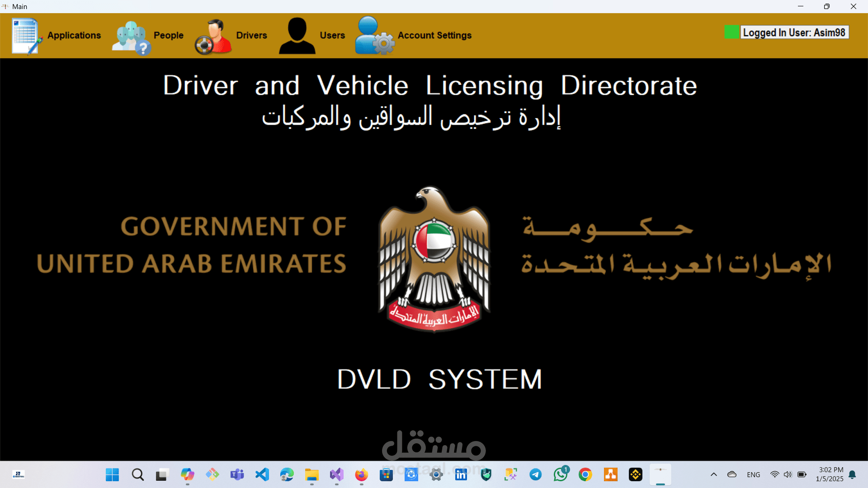This screenshot has width=868, height=488.
Task: Open Microsoft Store from taskbar
Action: point(386,475)
